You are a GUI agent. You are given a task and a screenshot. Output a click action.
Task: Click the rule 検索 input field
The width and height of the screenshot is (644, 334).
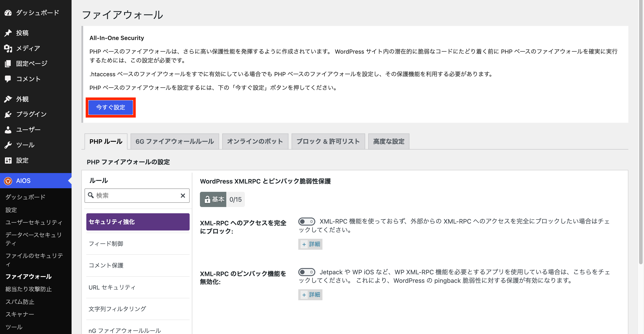point(137,195)
